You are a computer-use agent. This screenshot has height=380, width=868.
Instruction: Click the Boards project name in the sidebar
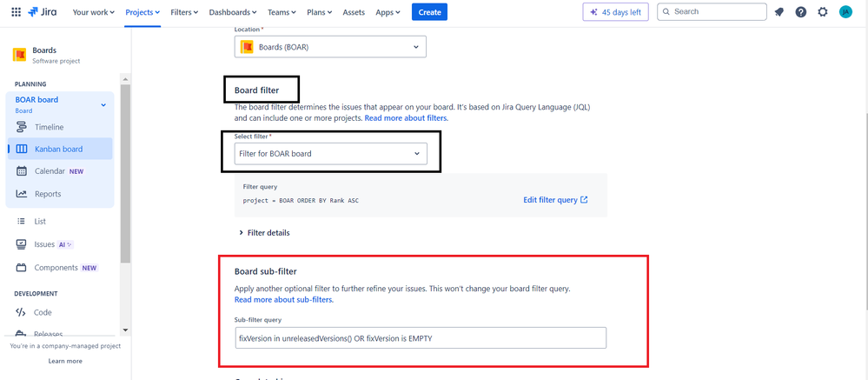click(x=44, y=50)
